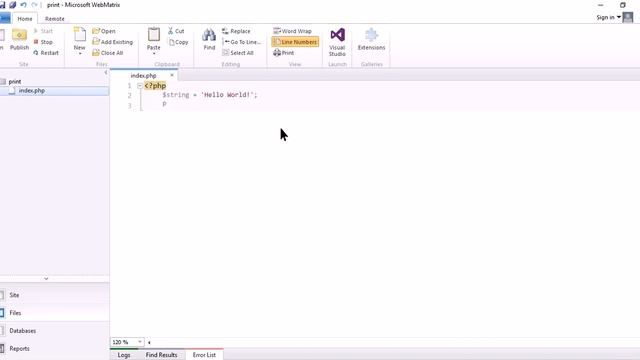Viewport: 640px width, 360px height.
Task: Open the Extensions gallery
Action: [371, 39]
